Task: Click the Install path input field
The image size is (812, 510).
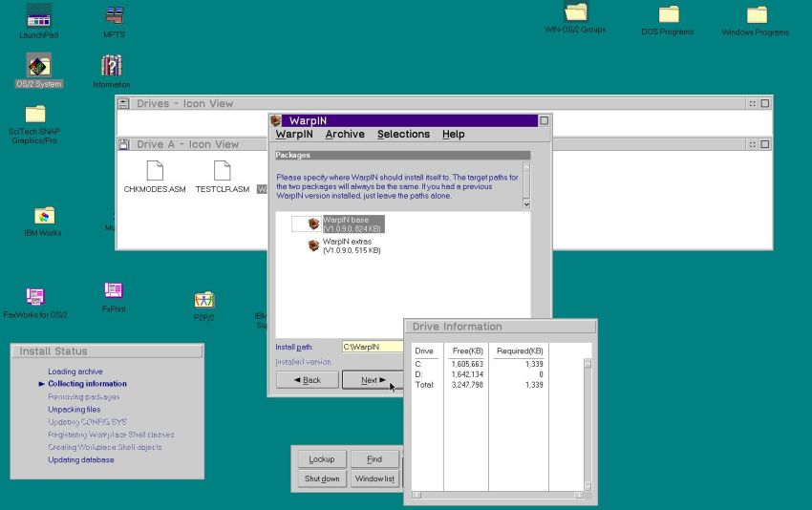Action: [x=373, y=347]
